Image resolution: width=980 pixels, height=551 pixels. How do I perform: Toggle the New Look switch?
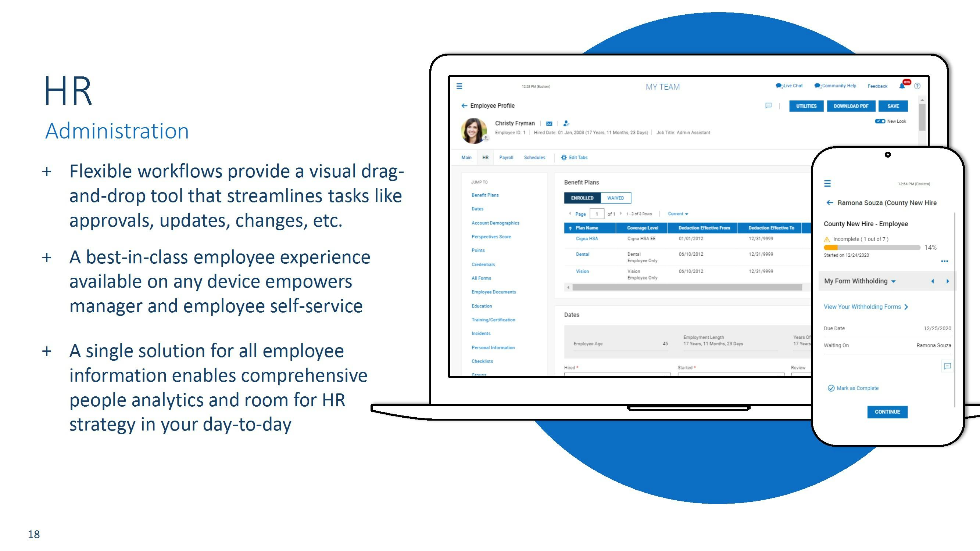pos(880,121)
